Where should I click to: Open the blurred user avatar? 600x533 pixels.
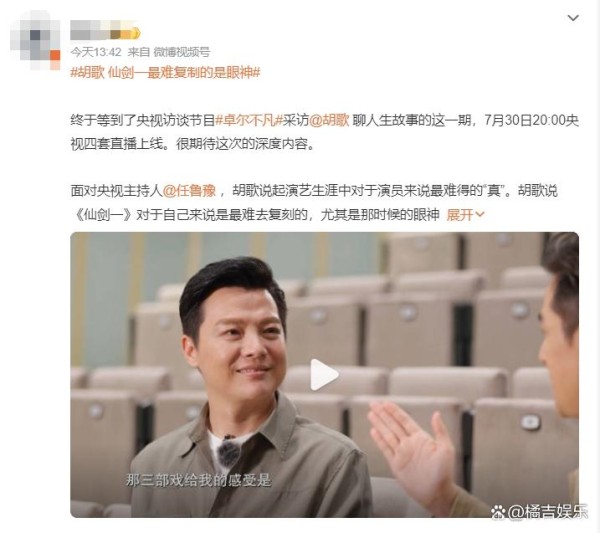(35, 41)
